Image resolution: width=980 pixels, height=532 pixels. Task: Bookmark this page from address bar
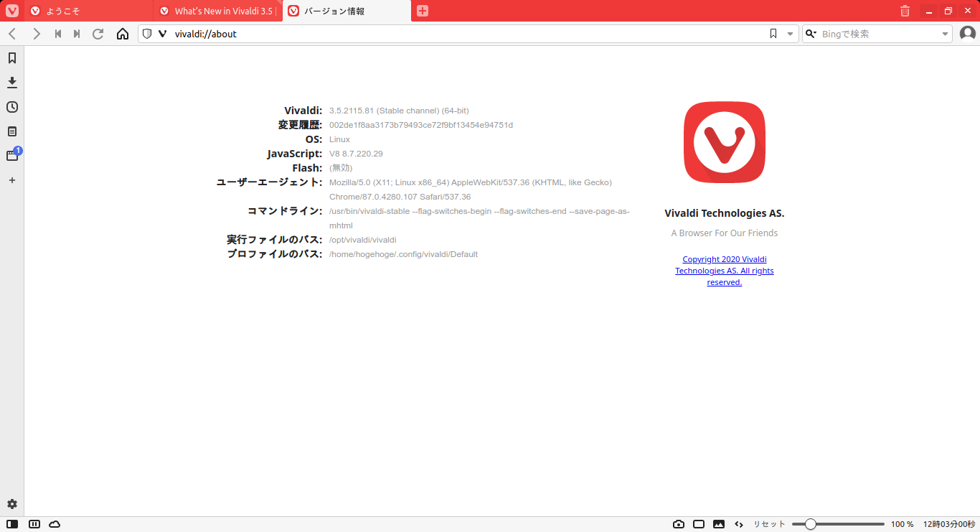tap(773, 34)
